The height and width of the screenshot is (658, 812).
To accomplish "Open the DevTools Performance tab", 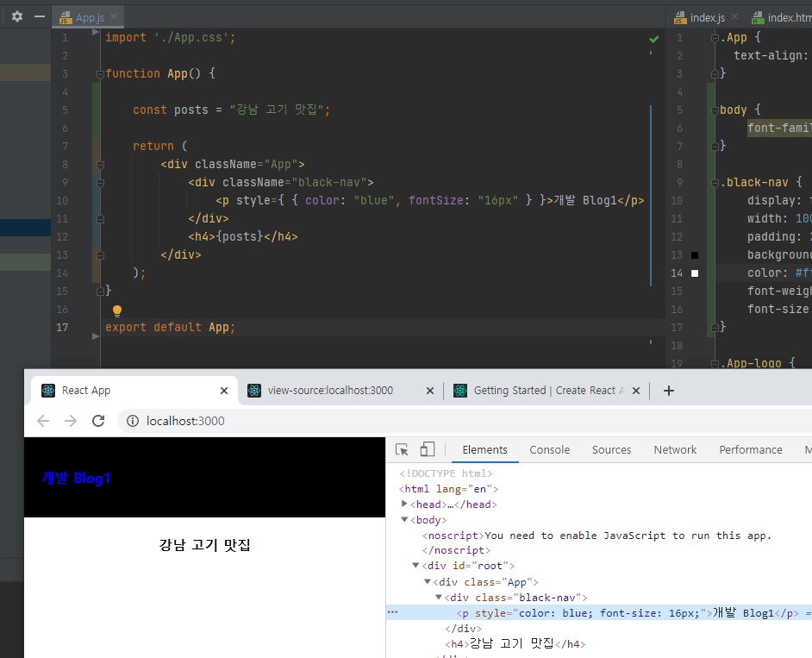I will (751, 449).
